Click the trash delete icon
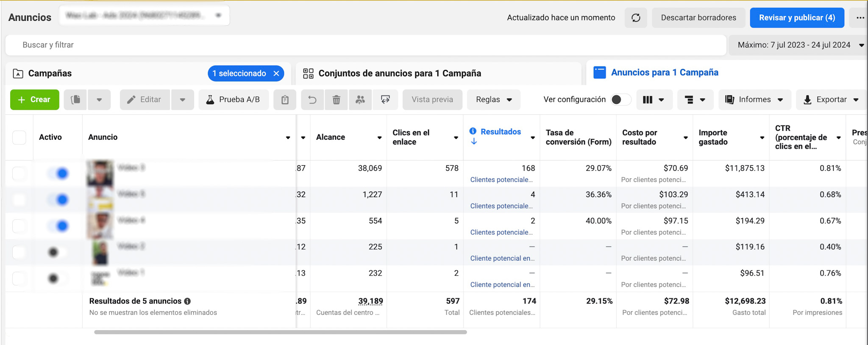 click(x=336, y=100)
